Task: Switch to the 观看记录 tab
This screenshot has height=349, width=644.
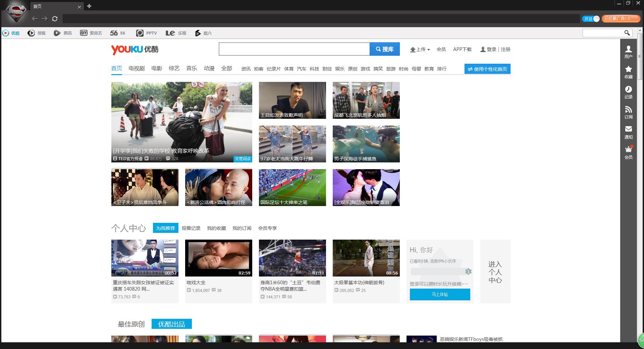Action: [x=191, y=228]
